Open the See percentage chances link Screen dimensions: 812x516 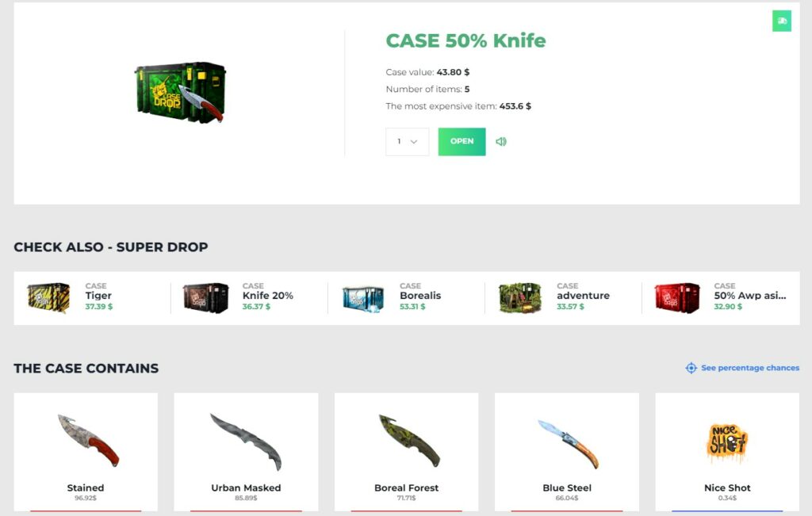(750, 368)
